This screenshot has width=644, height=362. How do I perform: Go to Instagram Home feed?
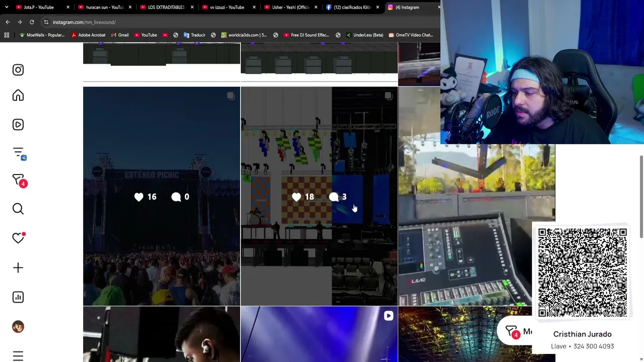[x=18, y=96]
